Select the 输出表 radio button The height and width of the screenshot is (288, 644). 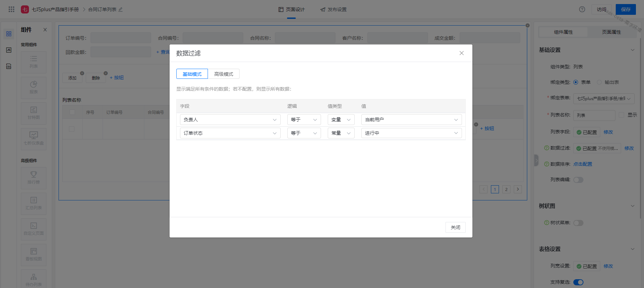pos(599,82)
